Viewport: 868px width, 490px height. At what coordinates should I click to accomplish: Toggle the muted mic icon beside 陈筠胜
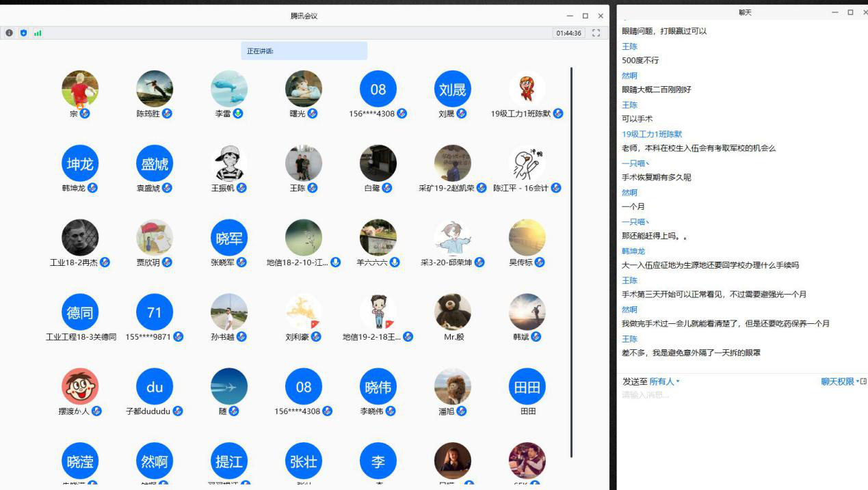(167, 113)
